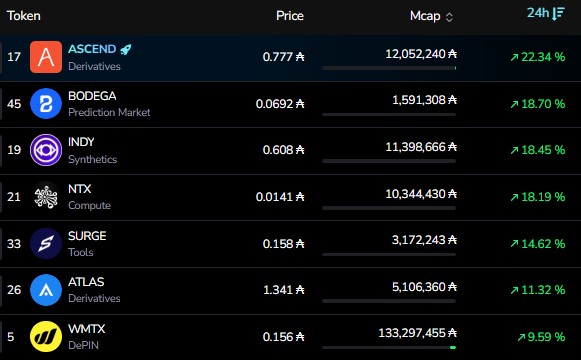Sort by the 24h column label

click(x=538, y=13)
